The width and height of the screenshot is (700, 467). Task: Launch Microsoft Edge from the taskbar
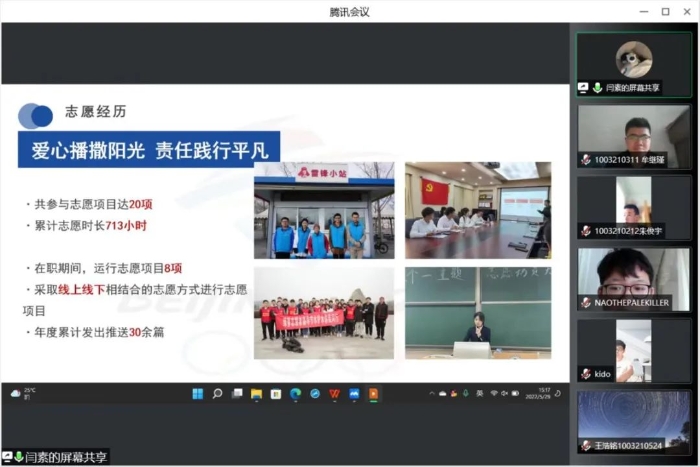[296, 394]
